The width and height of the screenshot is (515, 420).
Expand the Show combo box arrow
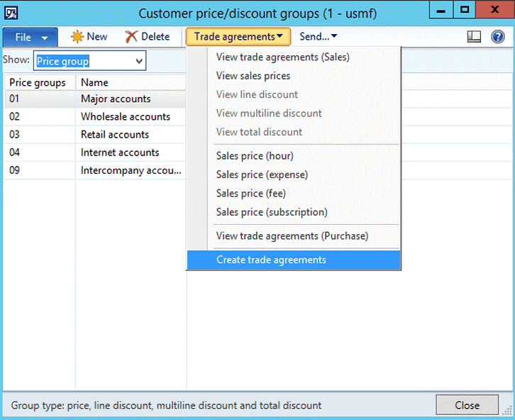pyautogui.click(x=139, y=61)
